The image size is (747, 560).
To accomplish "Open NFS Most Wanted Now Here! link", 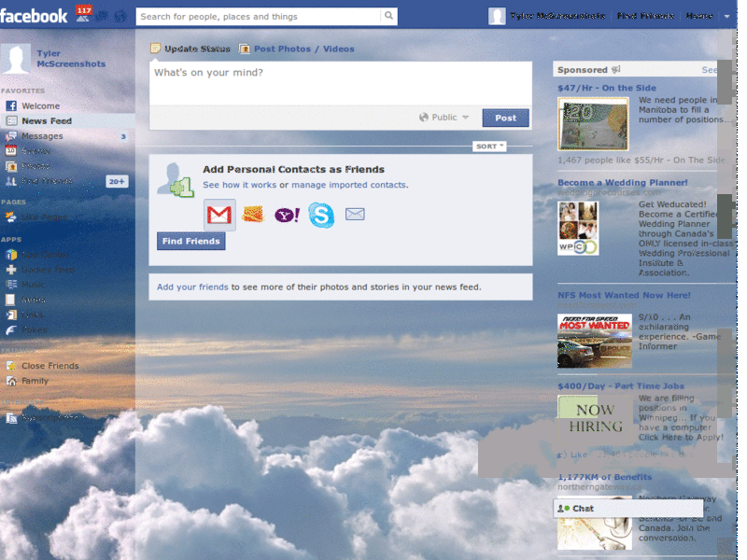I will coord(624,295).
